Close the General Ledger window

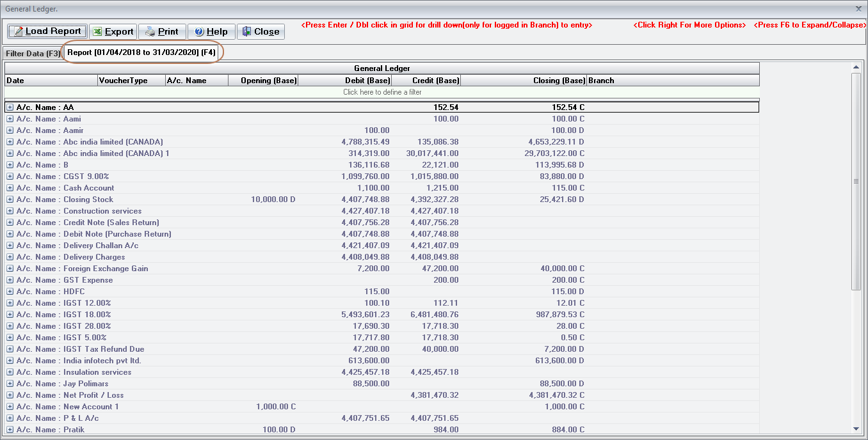click(x=858, y=8)
